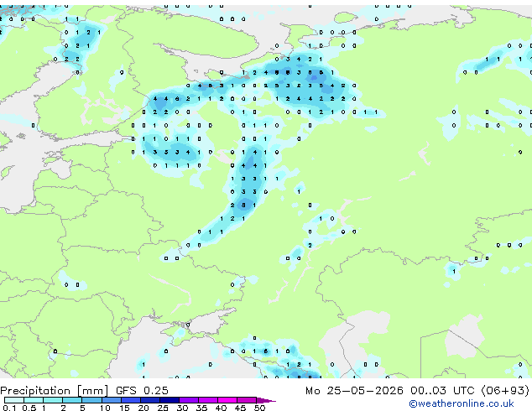Select the 0.1–0.5 mm palest legend swatch
The width and height of the screenshot is (532, 411).
pyautogui.click(x=14, y=400)
